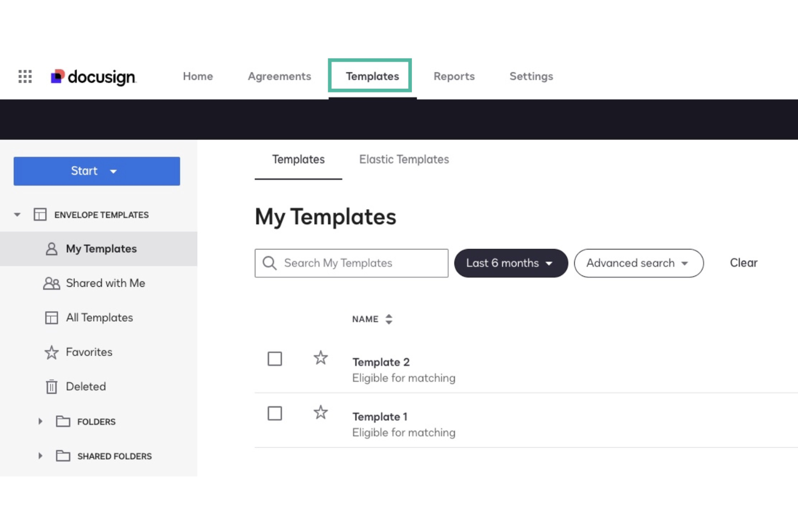The width and height of the screenshot is (798, 532).
Task: Open the app launcher grid icon
Action: click(x=25, y=77)
